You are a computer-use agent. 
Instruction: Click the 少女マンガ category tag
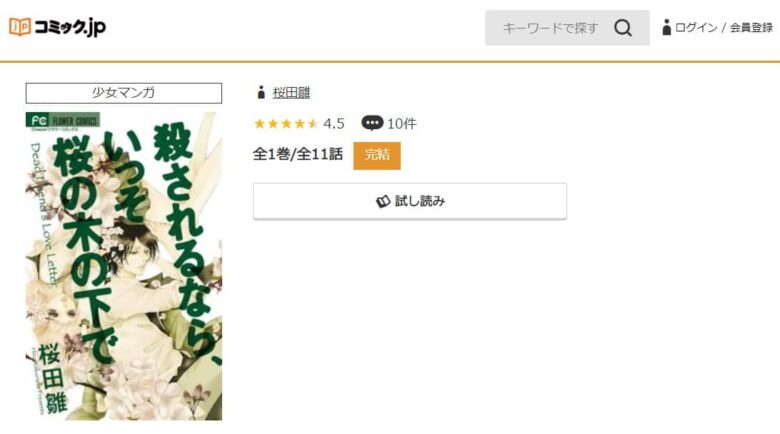click(124, 93)
